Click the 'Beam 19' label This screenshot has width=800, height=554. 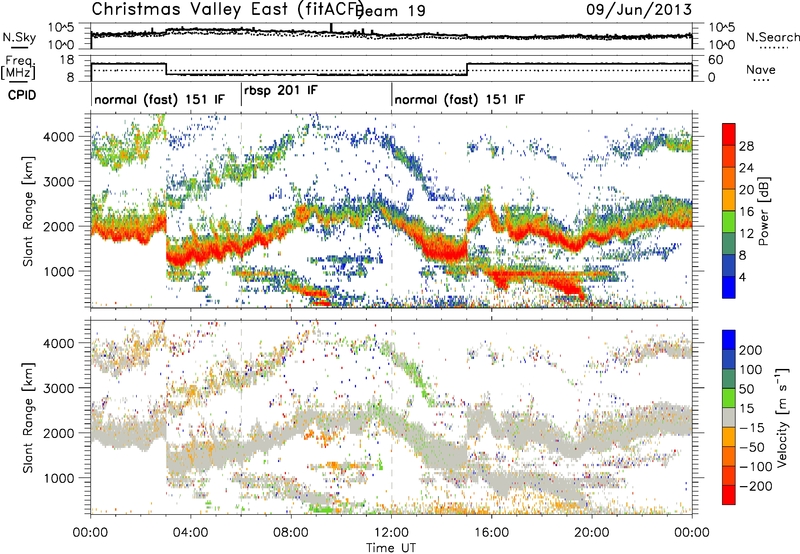[x=392, y=11]
